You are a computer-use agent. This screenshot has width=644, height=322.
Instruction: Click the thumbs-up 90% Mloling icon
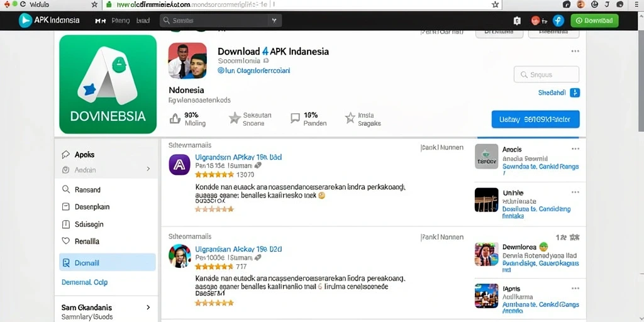[x=175, y=119]
